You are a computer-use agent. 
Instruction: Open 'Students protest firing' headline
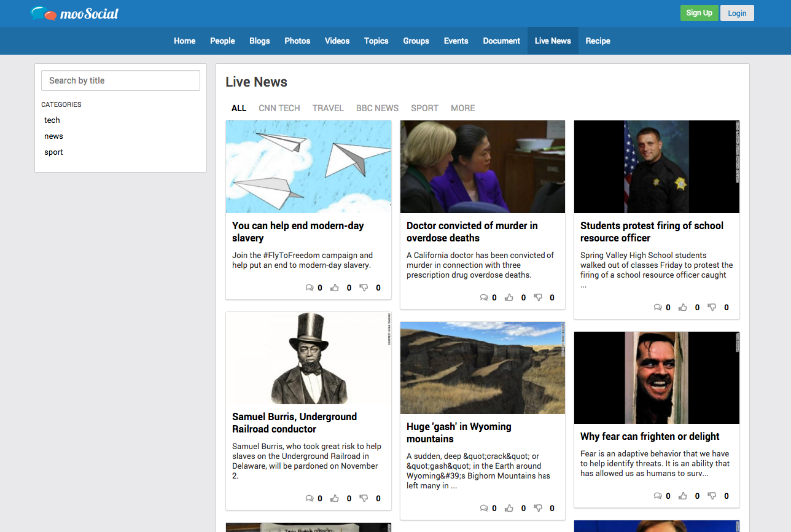(652, 232)
